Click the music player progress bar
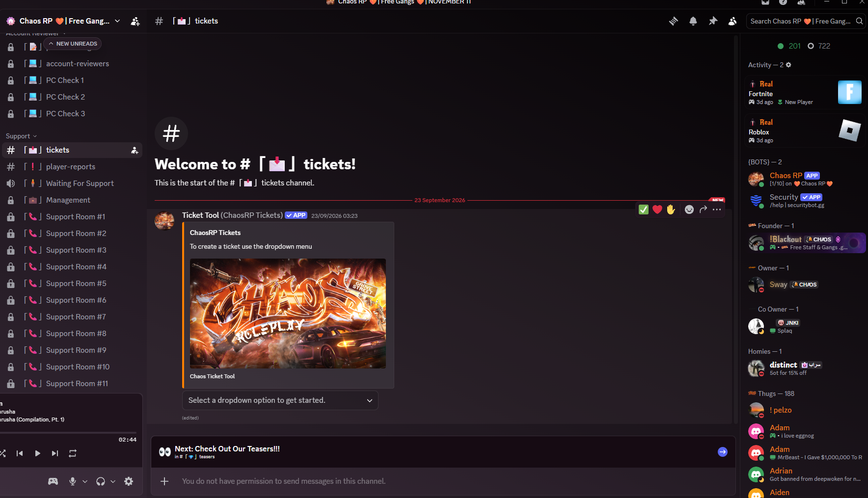This screenshot has height=498, width=868. click(x=68, y=432)
